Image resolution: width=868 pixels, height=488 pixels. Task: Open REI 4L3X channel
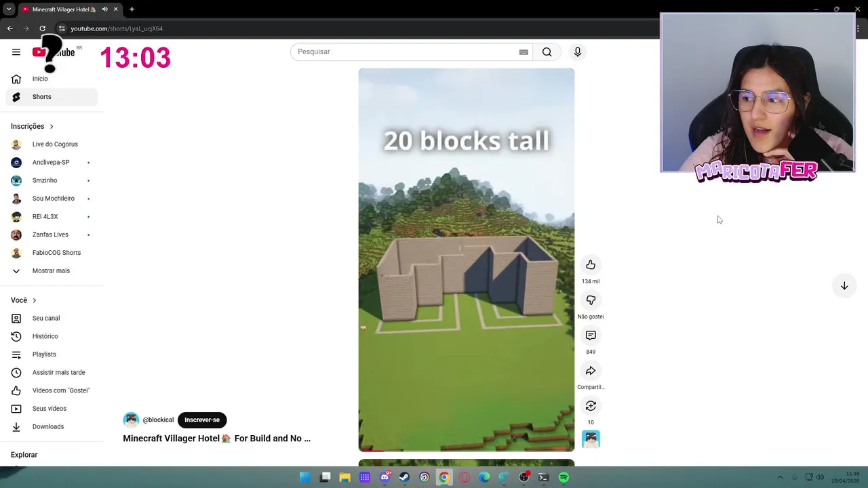tap(52, 217)
